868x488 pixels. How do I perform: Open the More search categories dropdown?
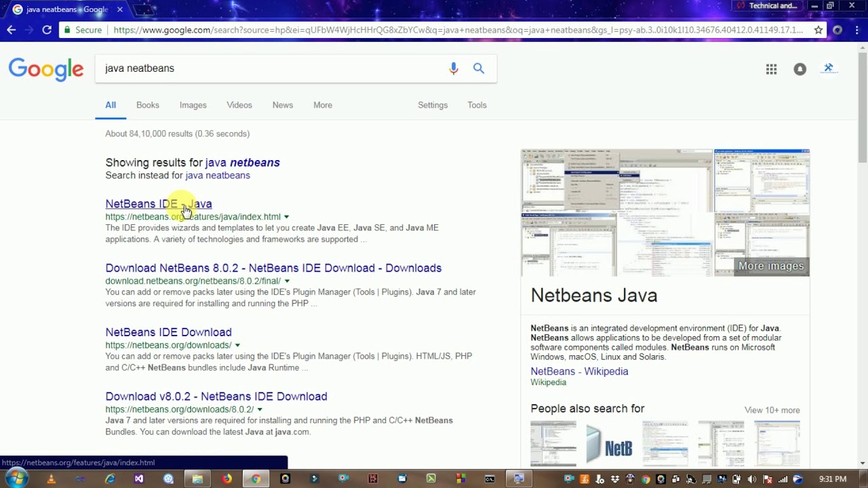click(323, 105)
